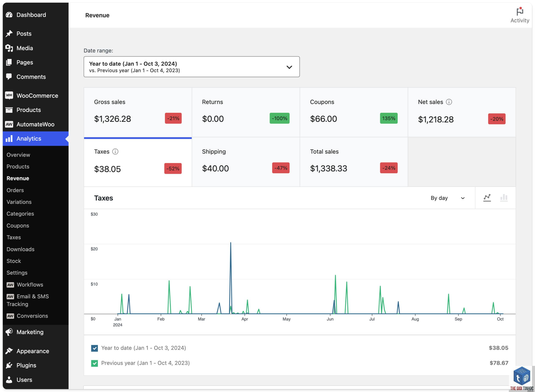Viewport: 535px width, 392px height.
Task: Click the AutomateWoo AW icon
Action: pyautogui.click(x=9, y=124)
